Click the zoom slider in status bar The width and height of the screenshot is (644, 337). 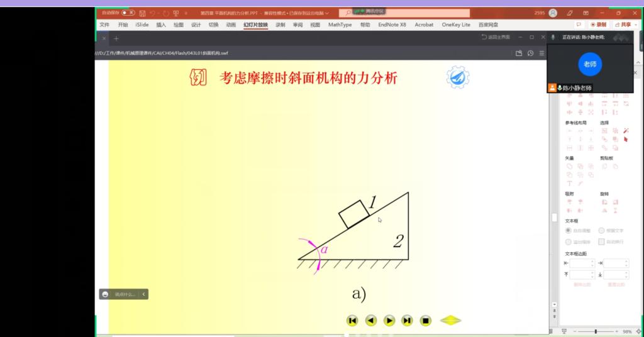(x=595, y=331)
